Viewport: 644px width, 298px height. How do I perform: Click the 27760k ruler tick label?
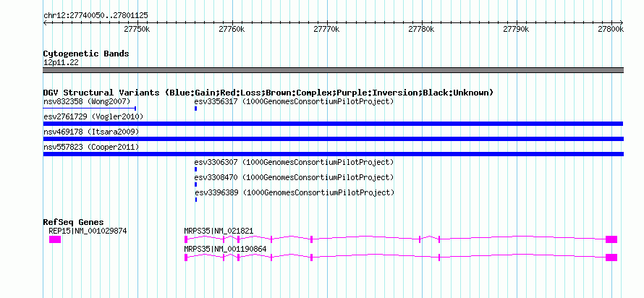[x=232, y=29]
